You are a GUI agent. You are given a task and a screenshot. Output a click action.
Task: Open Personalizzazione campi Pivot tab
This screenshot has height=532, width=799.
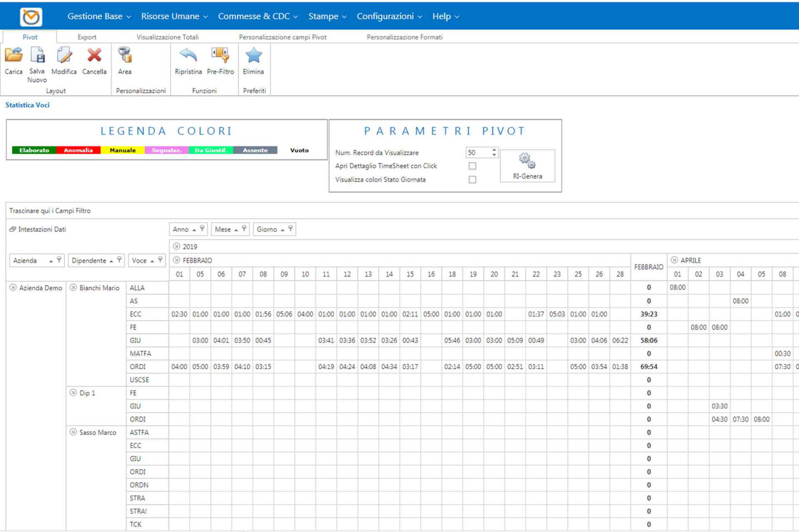pyautogui.click(x=282, y=37)
